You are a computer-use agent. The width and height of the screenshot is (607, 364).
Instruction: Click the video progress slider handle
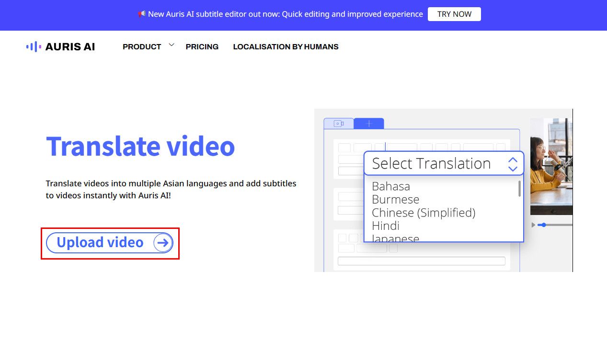543,225
